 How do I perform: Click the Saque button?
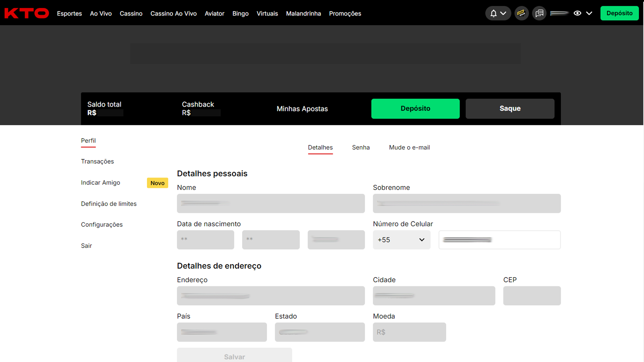click(510, 109)
